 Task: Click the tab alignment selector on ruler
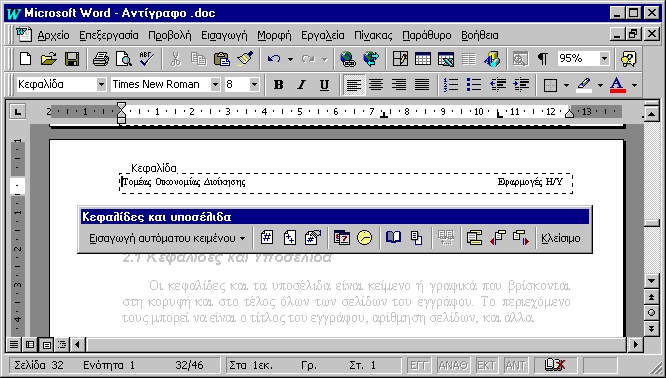pos(17,112)
